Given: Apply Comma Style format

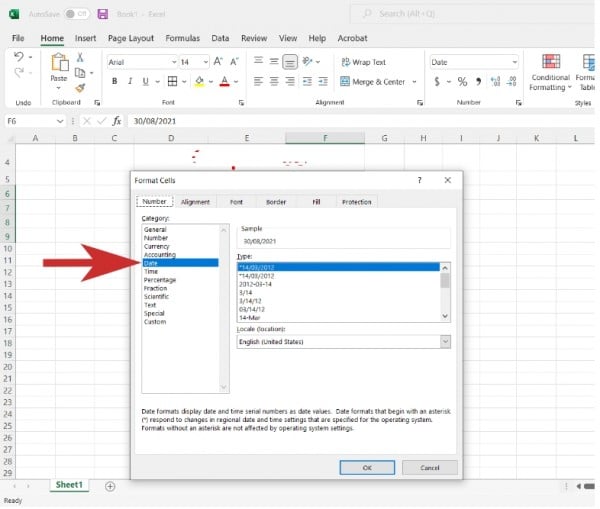Looking at the screenshot, I should click(x=478, y=82).
